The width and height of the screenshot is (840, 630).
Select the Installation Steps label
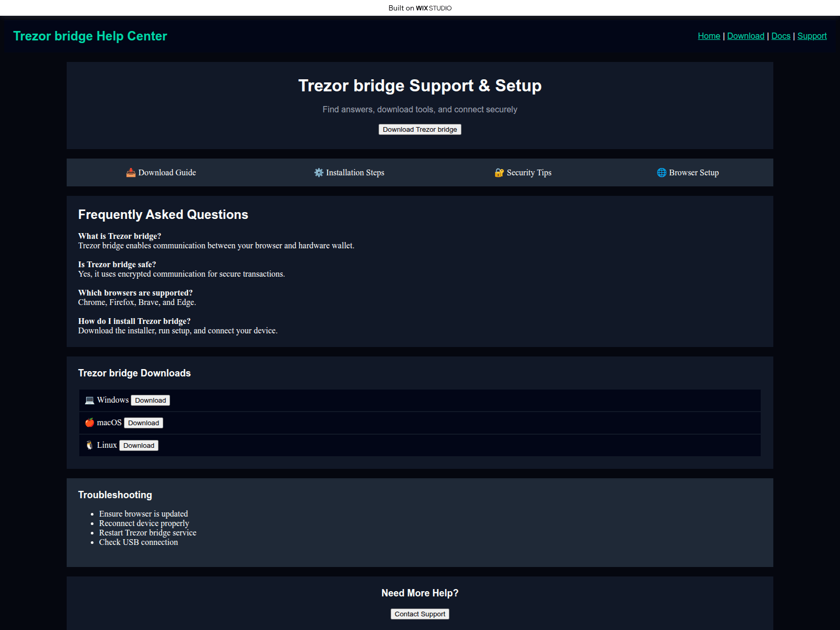coord(355,173)
